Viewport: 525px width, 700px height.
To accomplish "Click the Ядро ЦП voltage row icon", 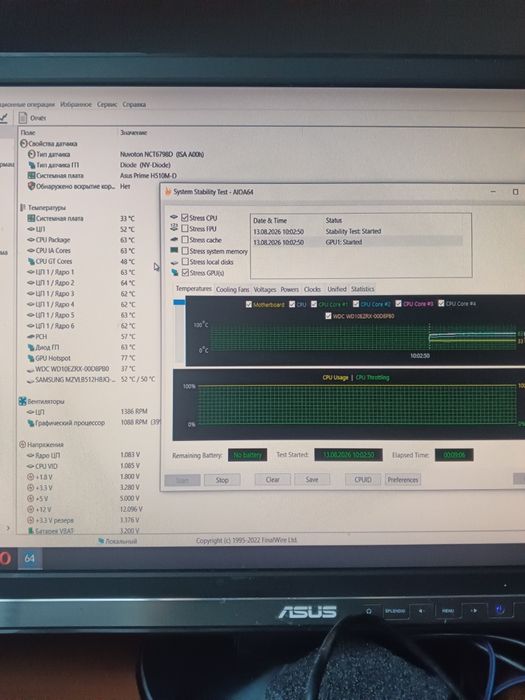I will pyautogui.click(x=31, y=455).
